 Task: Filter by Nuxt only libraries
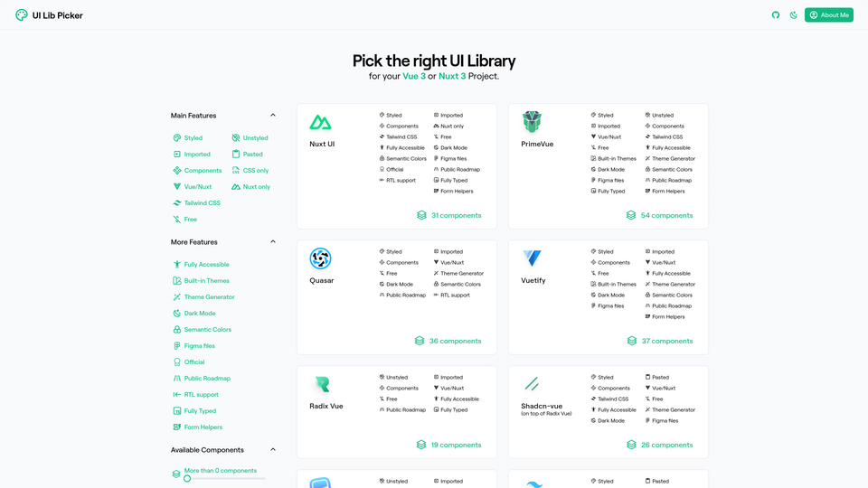[x=250, y=186]
